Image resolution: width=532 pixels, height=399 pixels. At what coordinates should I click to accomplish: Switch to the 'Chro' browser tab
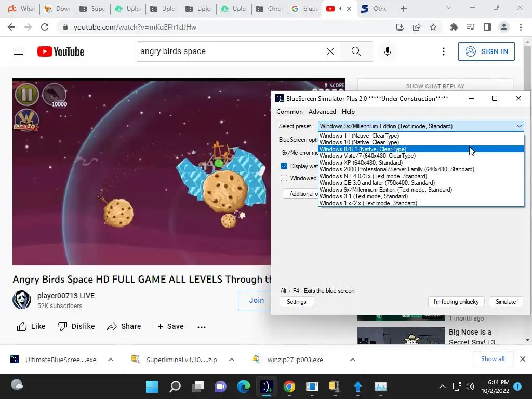270,9
